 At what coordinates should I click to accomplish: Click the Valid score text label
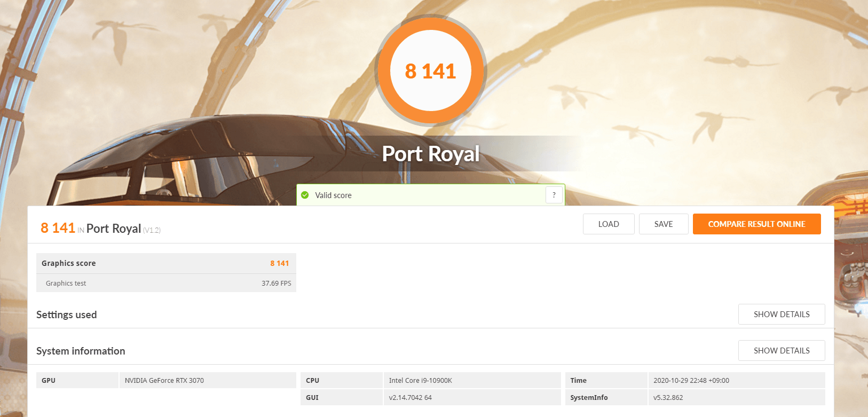pyautogui.click(x=333, y=195)
